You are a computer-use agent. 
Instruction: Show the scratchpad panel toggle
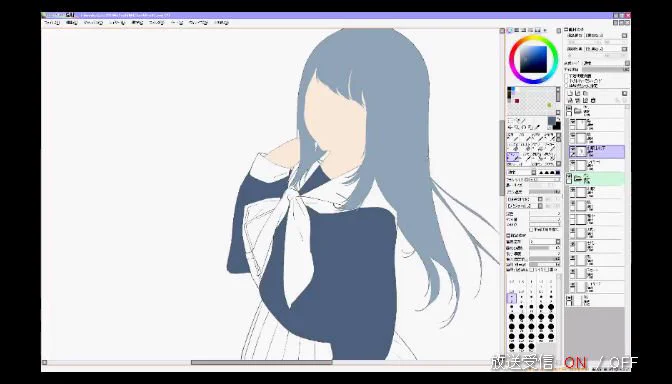click(x=545, y=30)
